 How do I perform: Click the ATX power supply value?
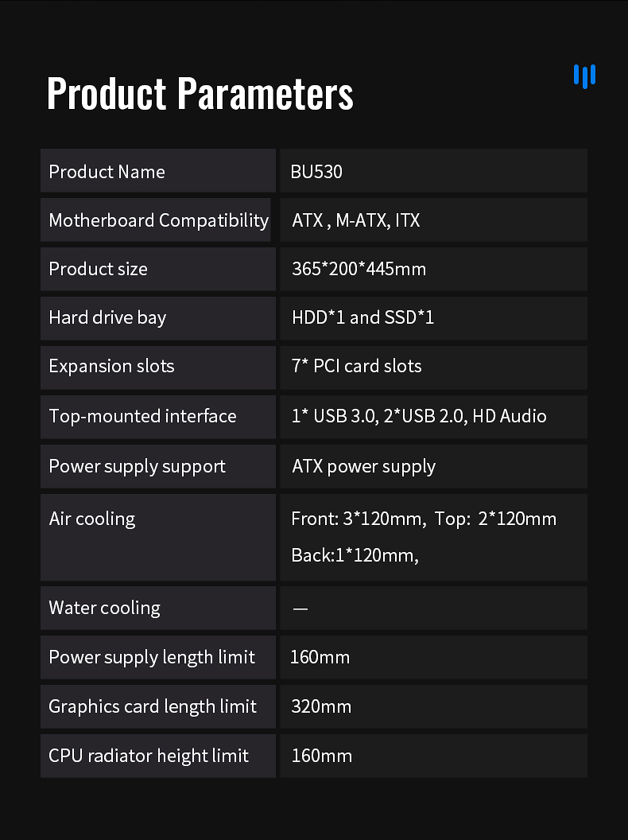(x=363, y=467)
